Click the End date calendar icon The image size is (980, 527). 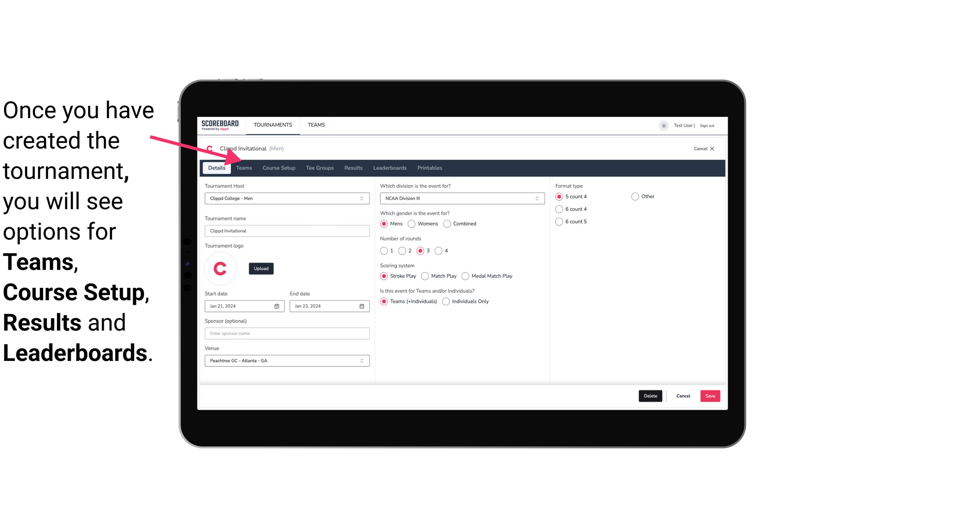(362, 306)
